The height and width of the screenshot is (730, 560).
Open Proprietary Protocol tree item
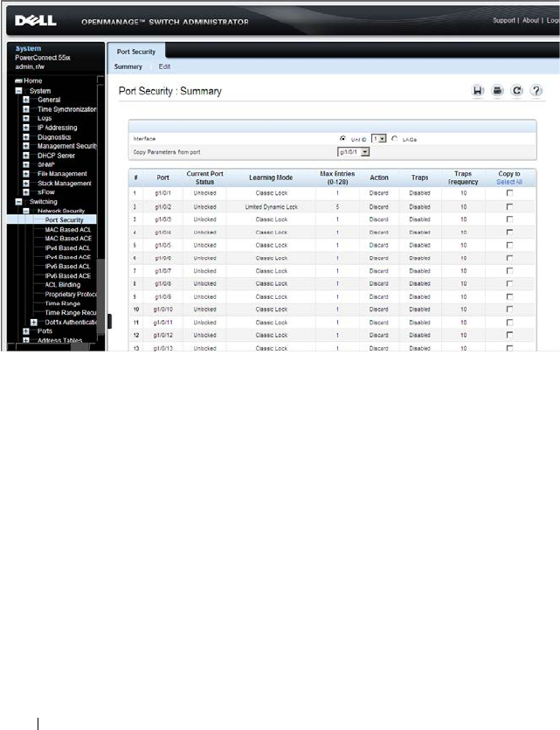pos(71,295)
